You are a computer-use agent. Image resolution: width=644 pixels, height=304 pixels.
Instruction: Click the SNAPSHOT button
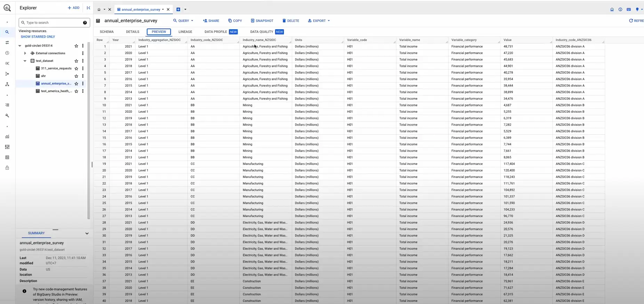[x=262, y=21]
